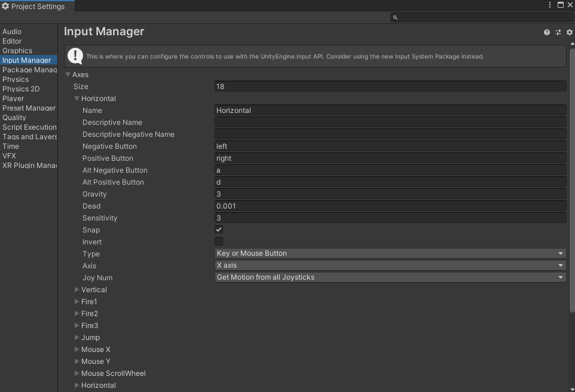Open the Joy Num dropdown
Screen dimensions: 575x392
pyautogui.click(x=390, y=277)
